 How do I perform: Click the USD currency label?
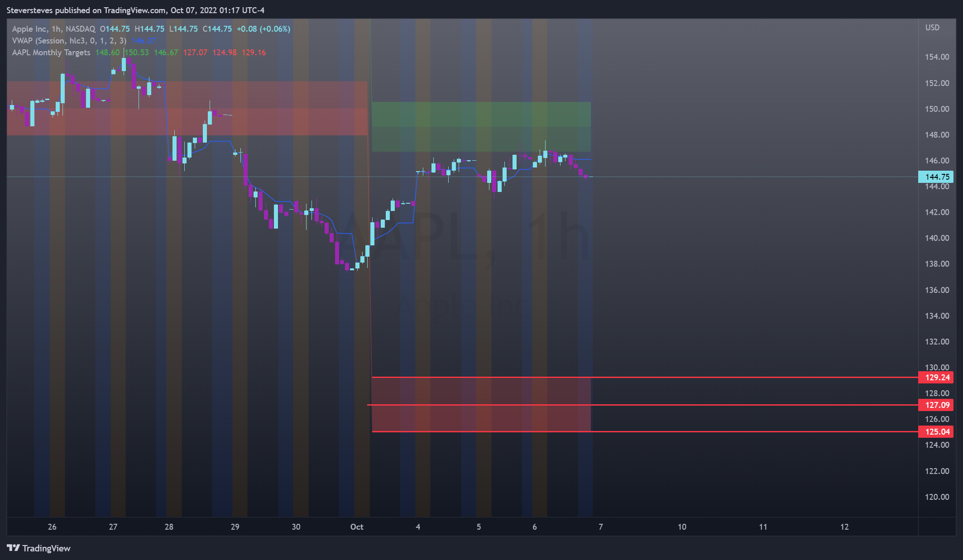pyautogui.click(x=932, y=28)
